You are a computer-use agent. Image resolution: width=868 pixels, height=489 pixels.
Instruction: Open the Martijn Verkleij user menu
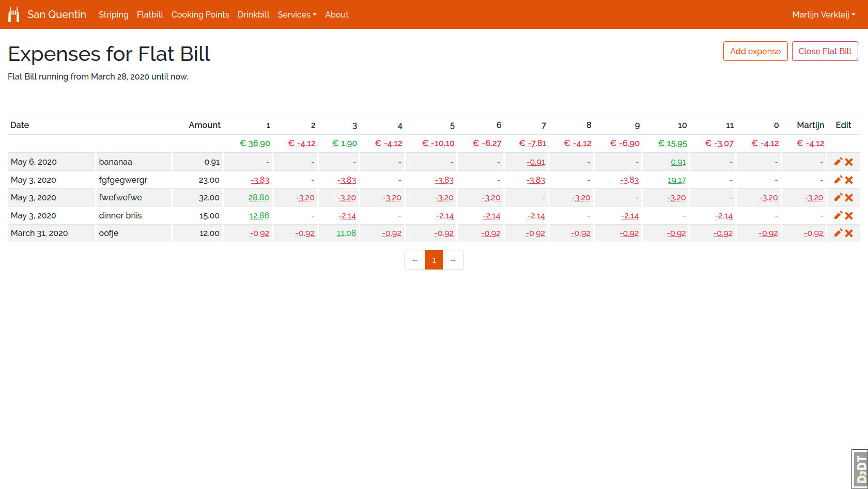[823, 14]
